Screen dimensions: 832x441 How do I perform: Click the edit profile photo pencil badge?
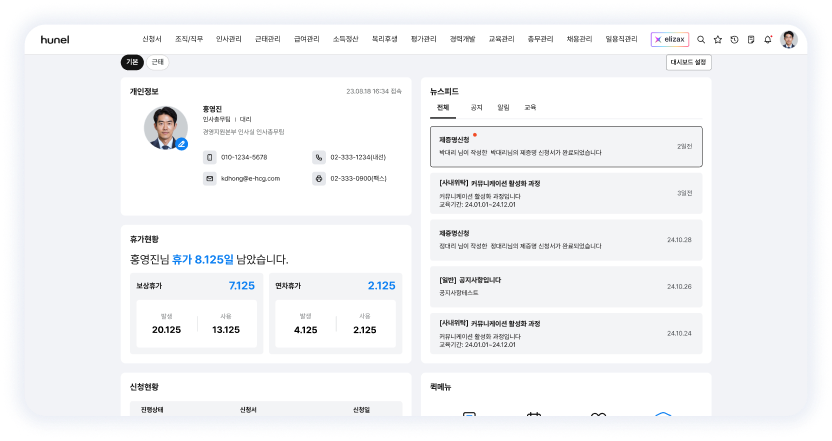point(181,144)
